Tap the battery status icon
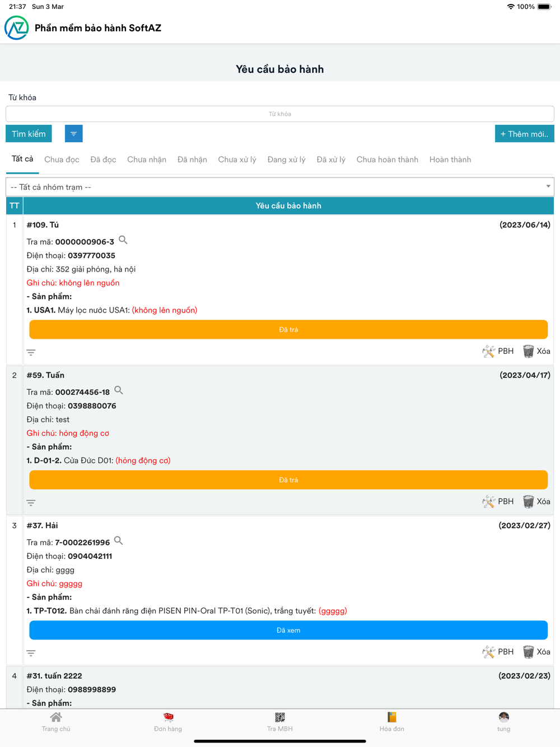The height and width of the screenshot is (747, 560). click(544, 7)
